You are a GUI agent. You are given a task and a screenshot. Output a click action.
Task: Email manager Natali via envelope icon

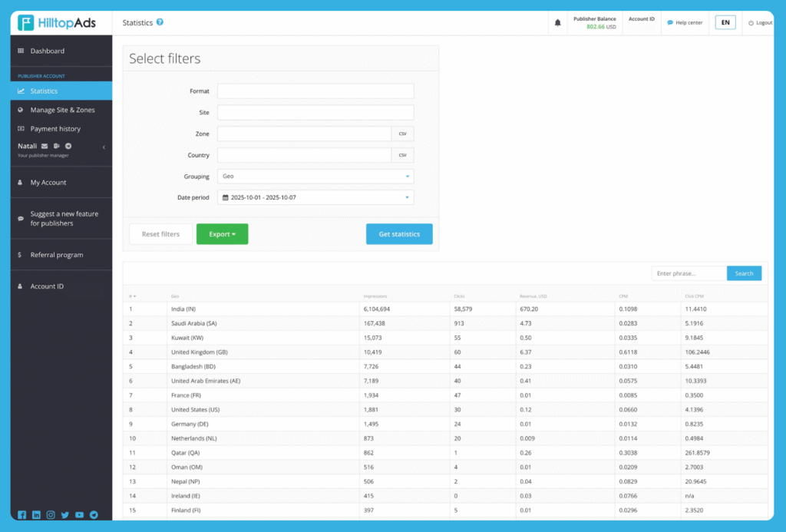point(45,146)
